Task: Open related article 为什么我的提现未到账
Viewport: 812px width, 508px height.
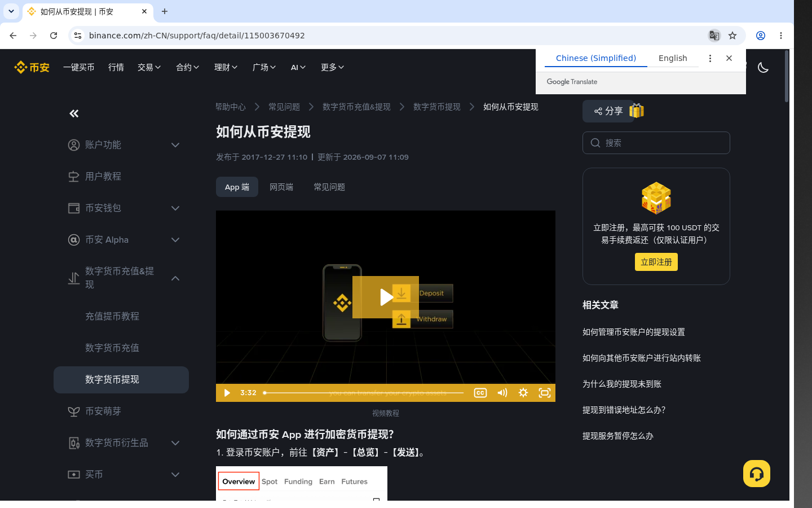Action: click(622, 384)
